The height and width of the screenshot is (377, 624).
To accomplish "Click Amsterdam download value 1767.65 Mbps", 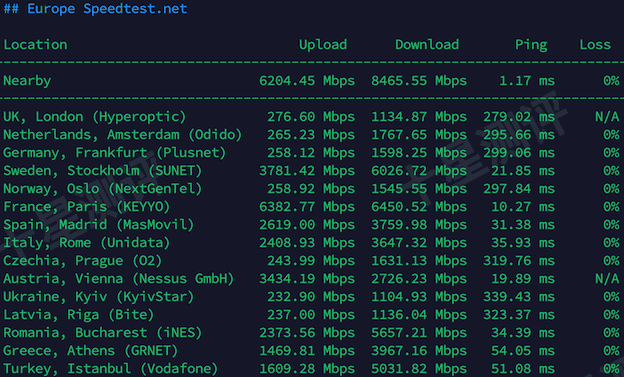I will pos(419,135).
